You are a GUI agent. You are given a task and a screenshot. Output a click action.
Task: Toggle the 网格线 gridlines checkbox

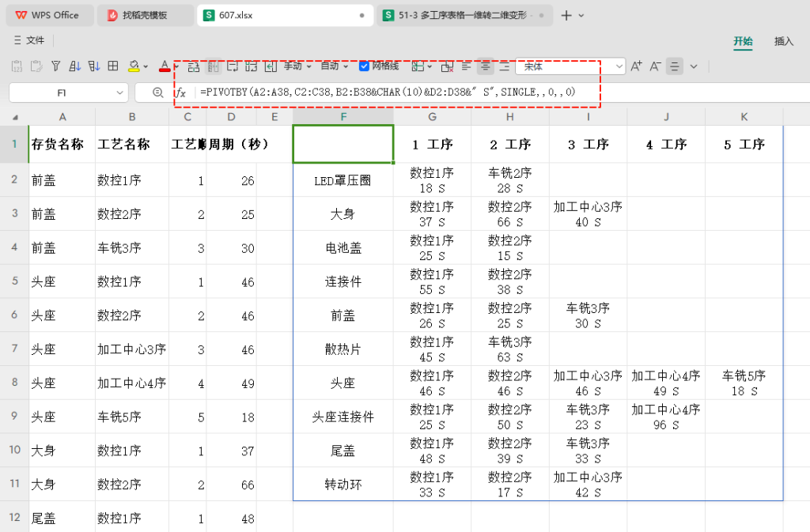(364, 66)
